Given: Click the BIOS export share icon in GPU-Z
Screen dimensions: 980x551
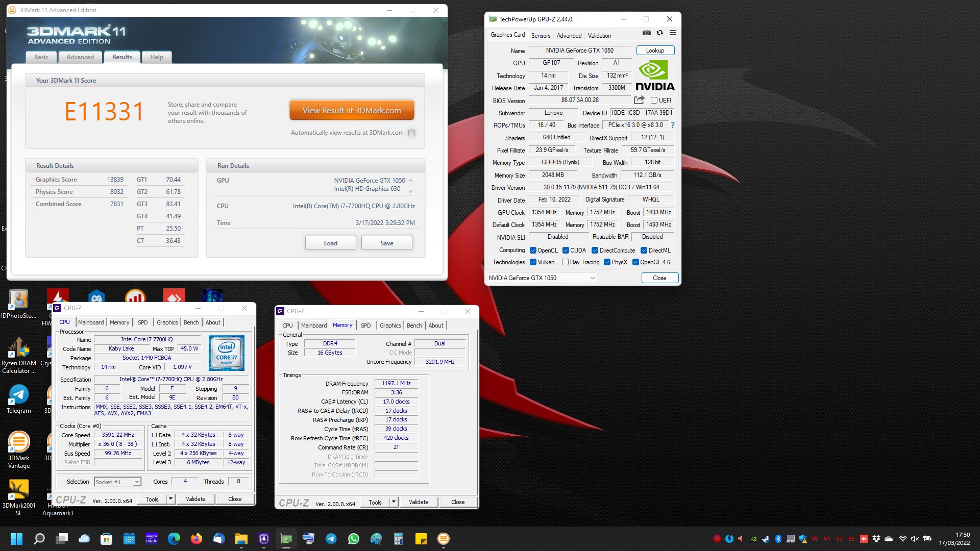Looking at the screenshot, I should click(x=639, y=100).
